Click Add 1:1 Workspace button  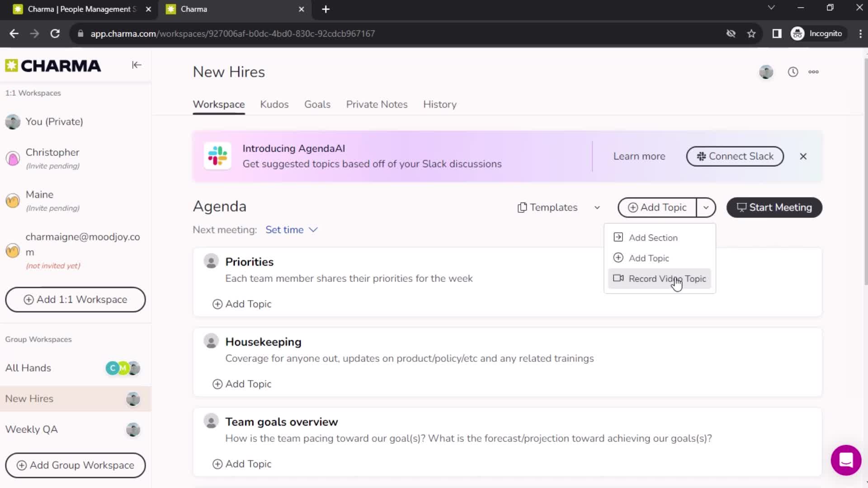click(x=75, y=300)
